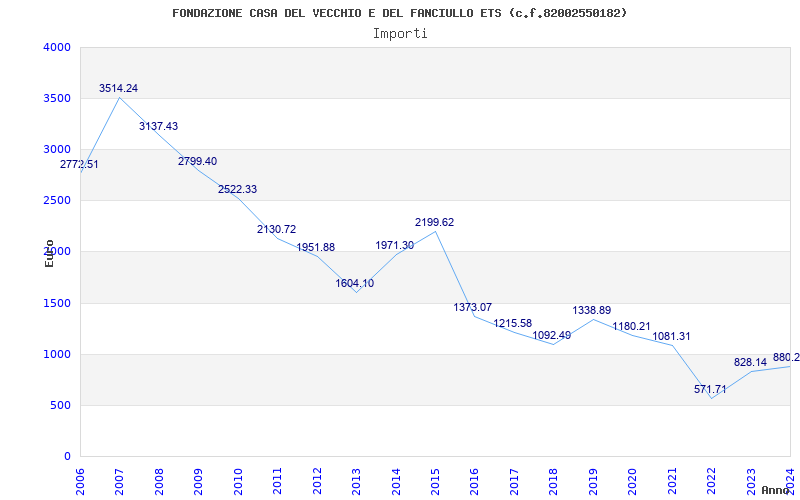Click the 880.2 final data label

click(x=786, y=357)
